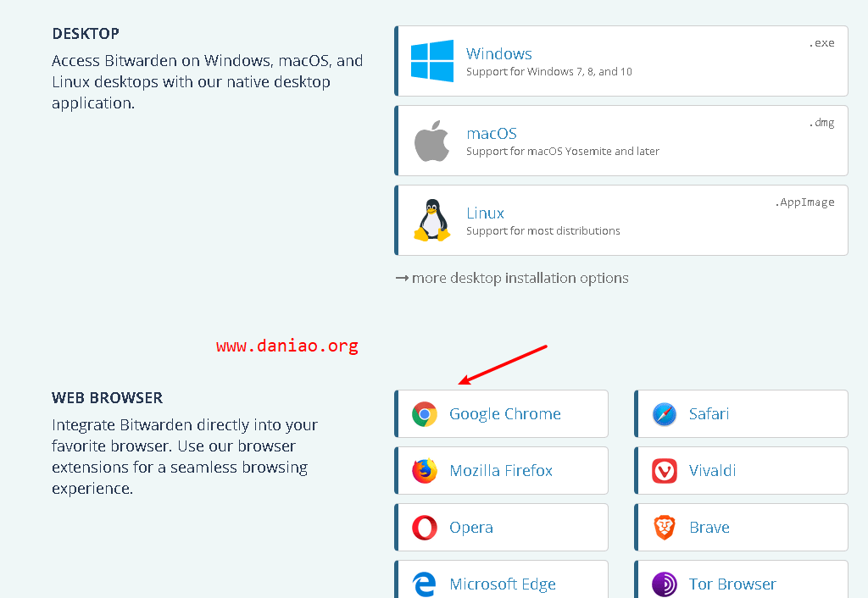
Task: Click the Microsoft Edge logo icon
Action: pyautogui.click(x=425, y=584)
